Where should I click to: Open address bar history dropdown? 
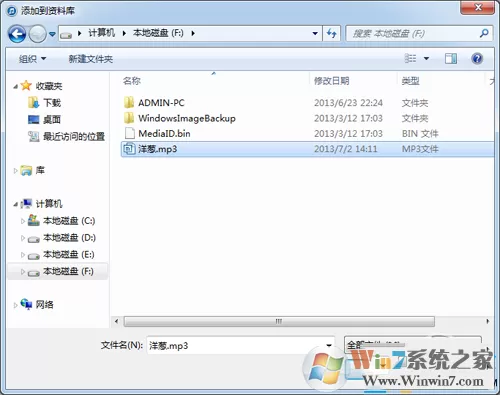coord(315,34)
